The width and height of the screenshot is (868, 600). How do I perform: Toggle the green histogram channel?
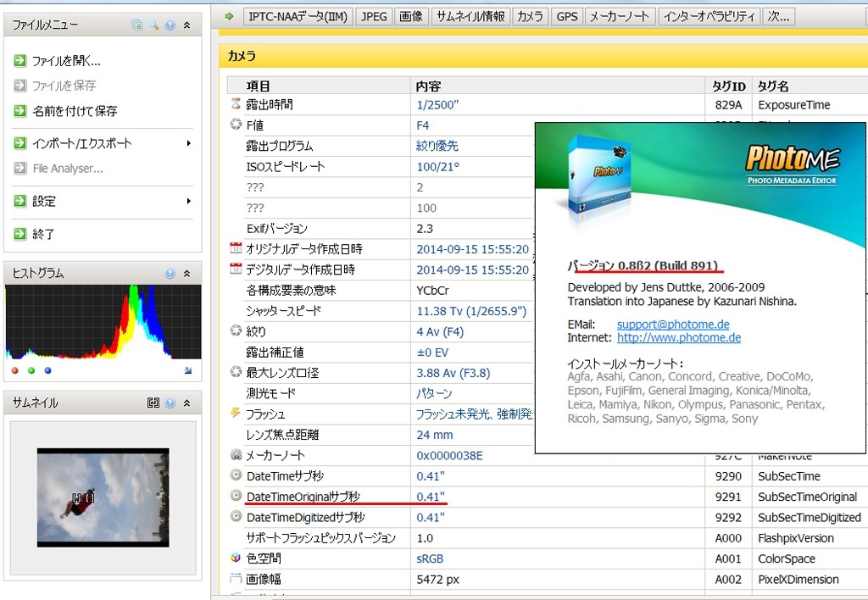(x=31, y=370)
